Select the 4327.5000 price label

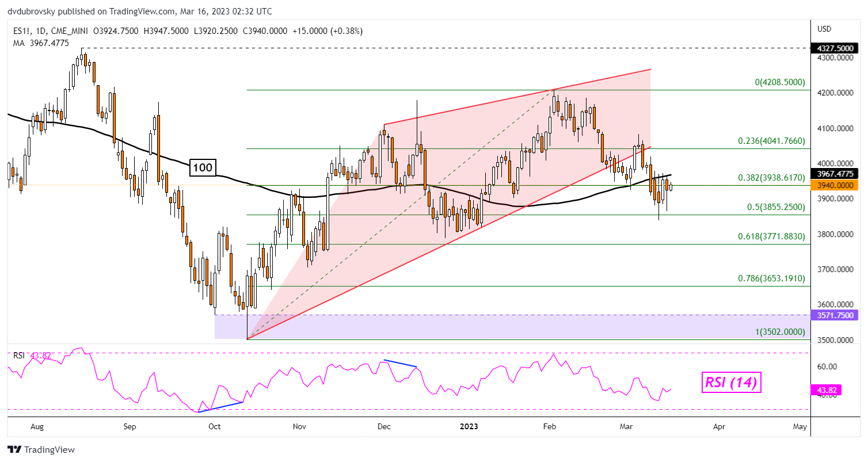pyautogui.click(x=834, y=49)
